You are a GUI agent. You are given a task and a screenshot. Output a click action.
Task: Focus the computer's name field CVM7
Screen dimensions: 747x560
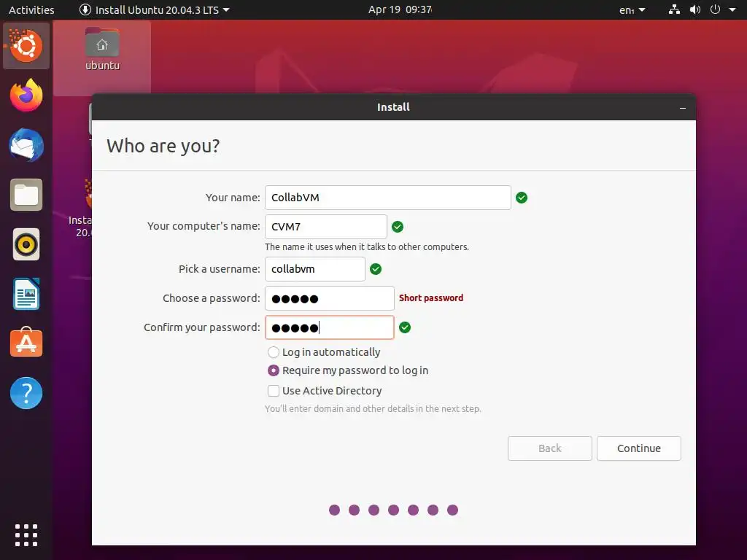coord(326,227)
